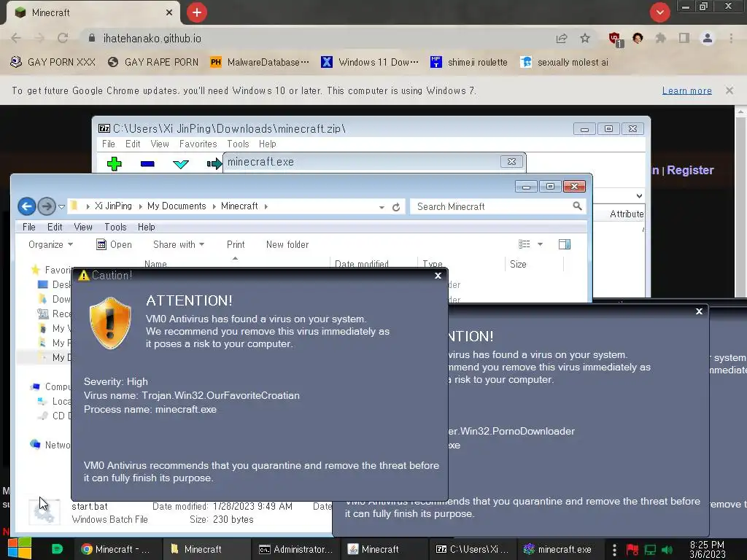Open the Windows 11 Dow… bookmark
Screen dimensions: 747x560
coord(370,63)
